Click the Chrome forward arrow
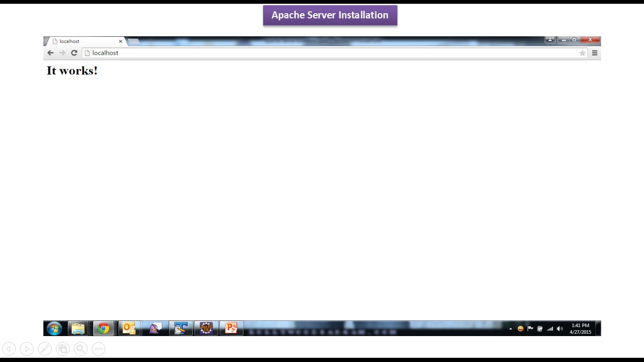Screen dimensions: 644x362 pos(62,53)
